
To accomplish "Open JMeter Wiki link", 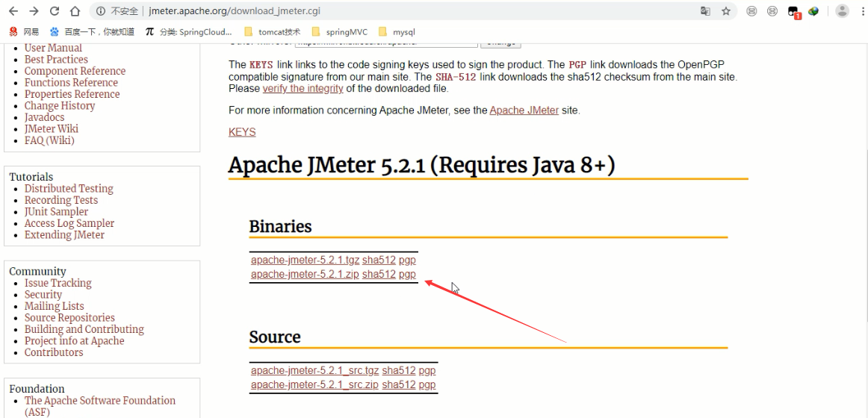I will tap(51, 129).
